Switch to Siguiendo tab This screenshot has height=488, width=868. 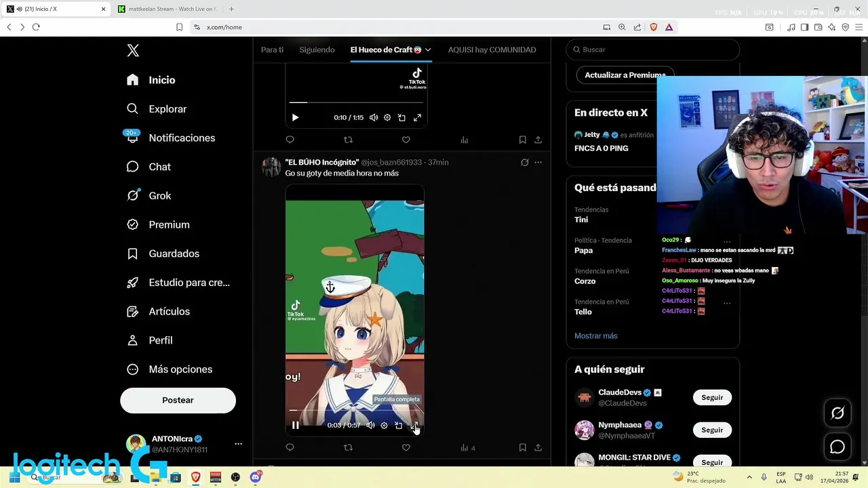coord(317,49)
